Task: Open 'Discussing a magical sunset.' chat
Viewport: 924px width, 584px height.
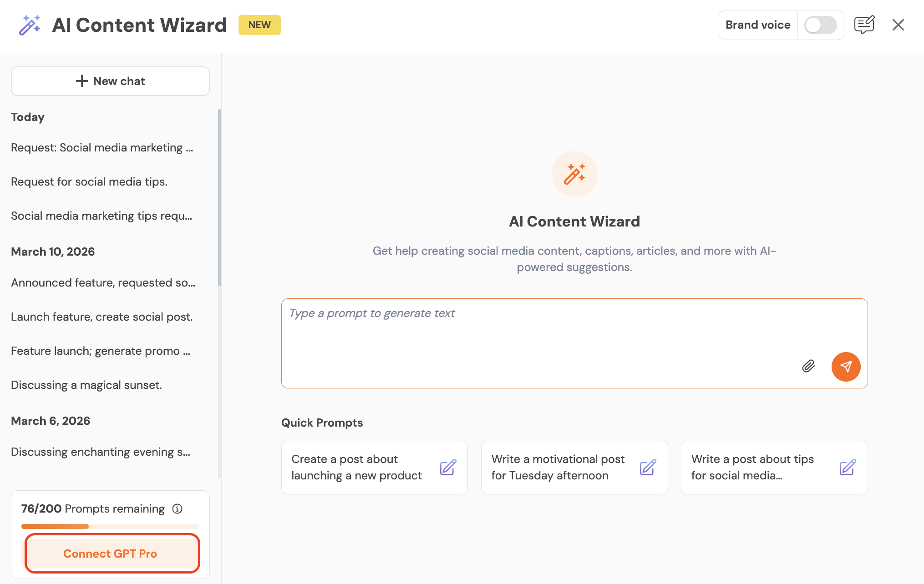Action: click(x=86, y=385)
